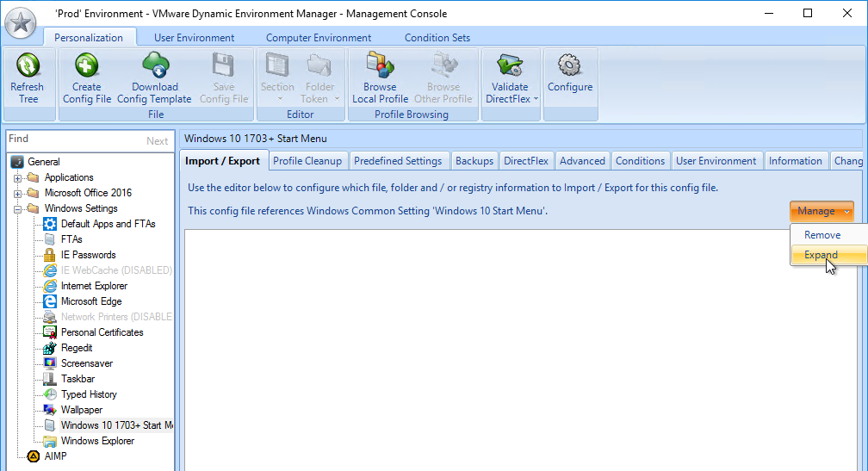Open the Information tab

tap(796, 160)
